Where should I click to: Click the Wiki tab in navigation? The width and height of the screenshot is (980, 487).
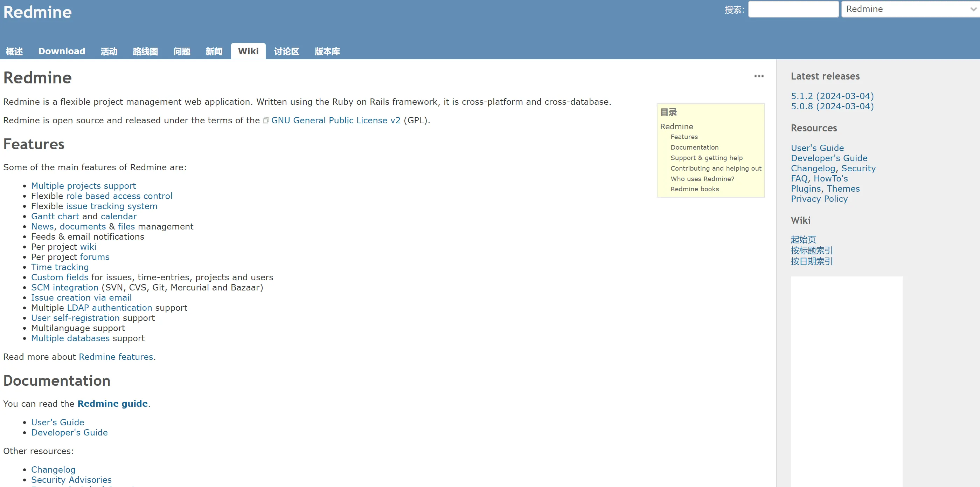(248, 51)
